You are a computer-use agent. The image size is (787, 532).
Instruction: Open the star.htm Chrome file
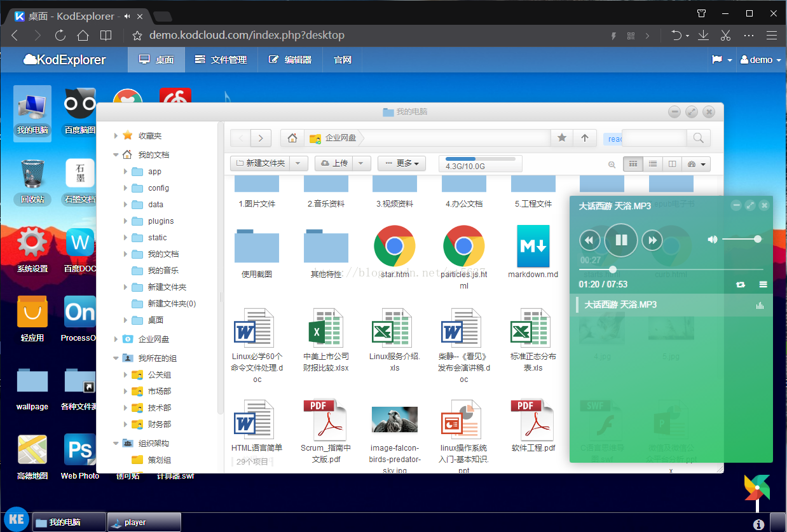click(x=395, y=246)
